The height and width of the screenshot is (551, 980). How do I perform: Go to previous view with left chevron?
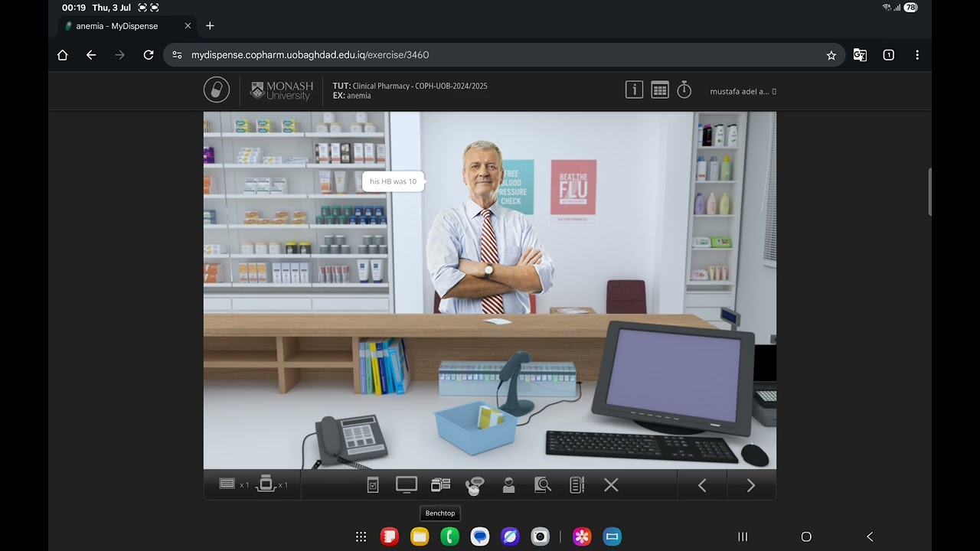pyautogui.click(x=702, y=485)
